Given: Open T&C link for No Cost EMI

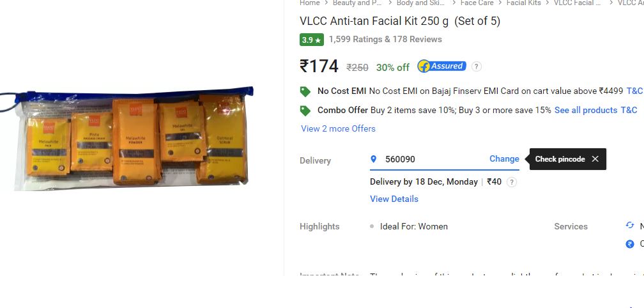Looking at the screenshot, I should (635, 91).
